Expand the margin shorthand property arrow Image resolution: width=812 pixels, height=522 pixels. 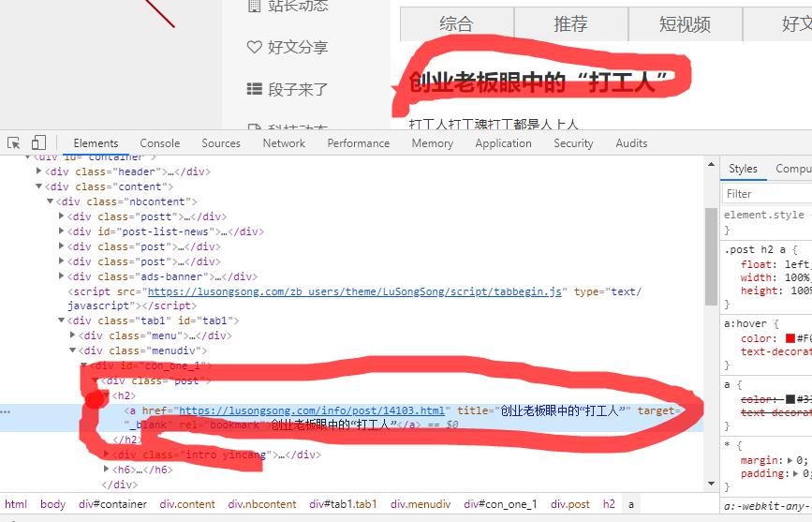click(x=790, y=460)
